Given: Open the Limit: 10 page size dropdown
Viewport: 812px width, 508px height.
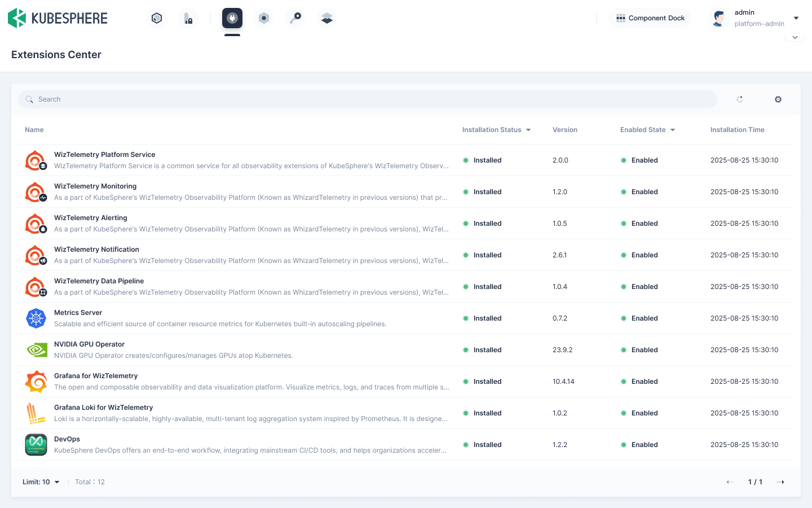Looking at the screenshot, I should 41,482.
